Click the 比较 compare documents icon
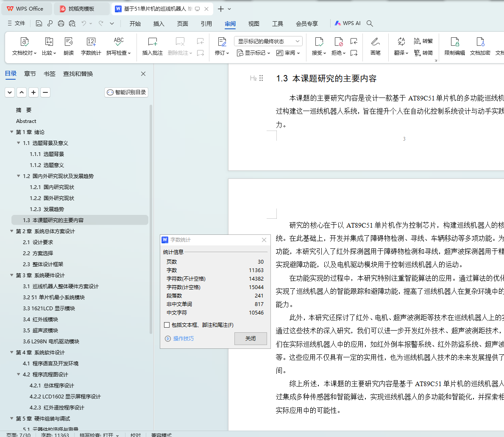Image resolution: width=504 pixels, height=437 pixels. coord(49,42)
